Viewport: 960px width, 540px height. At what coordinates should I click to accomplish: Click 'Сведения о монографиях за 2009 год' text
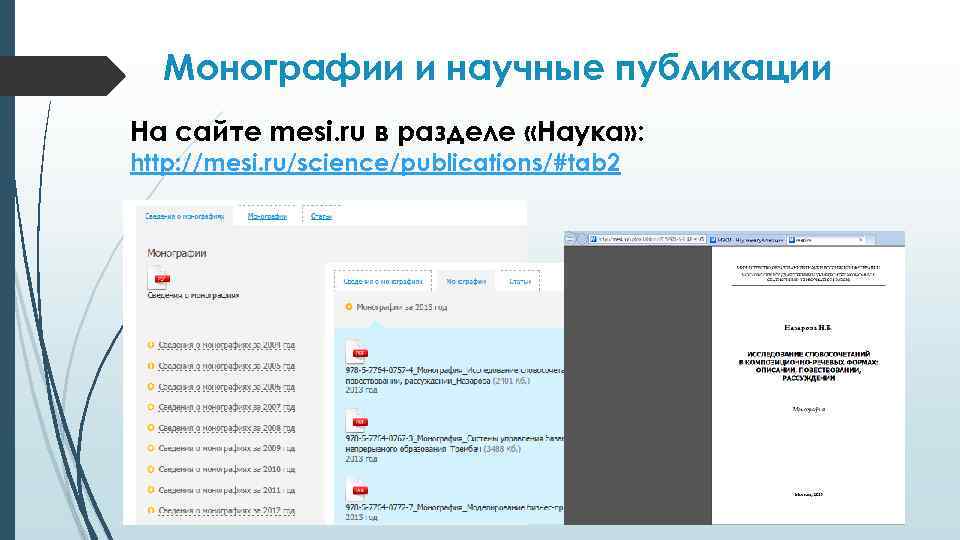pyautogui.click(x=227, y=448)
